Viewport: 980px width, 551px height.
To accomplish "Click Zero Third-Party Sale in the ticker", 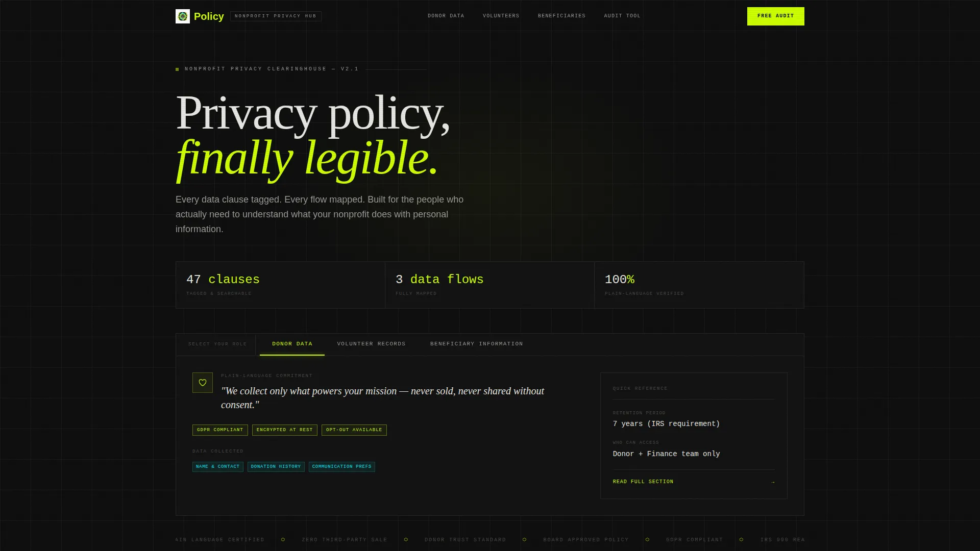I will [x=345, y=540].
